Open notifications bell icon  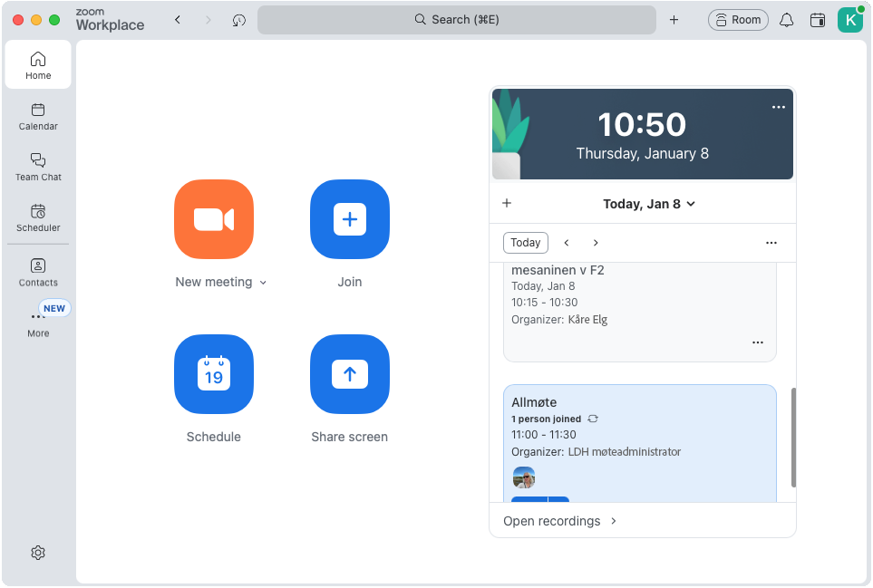[x=786, y=20]
